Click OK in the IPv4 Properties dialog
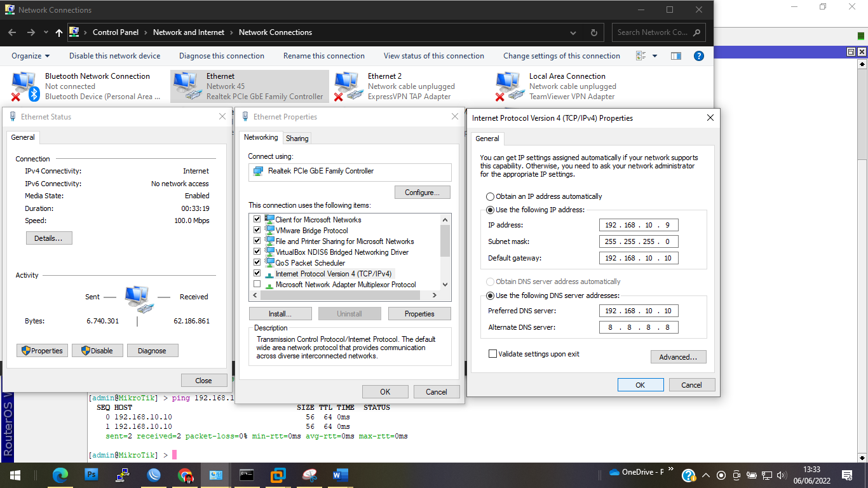This screenshot has height=488, width=868. pyautogui.click(x=641, y=385)
